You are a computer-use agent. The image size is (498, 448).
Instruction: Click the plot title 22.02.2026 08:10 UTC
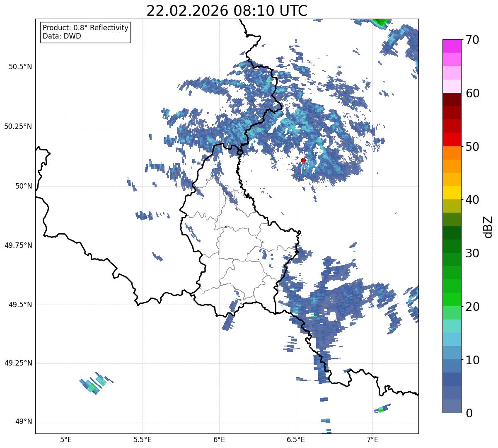pos(227,11)
